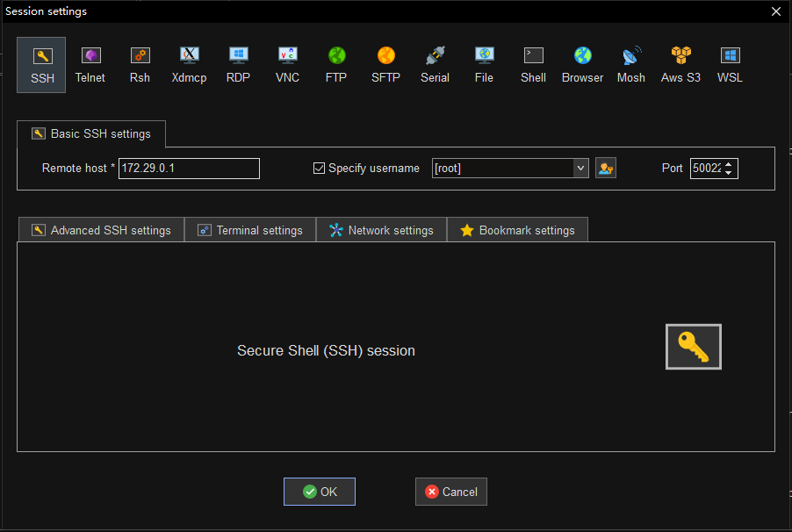Decrease the Port value with down arrow
792x532 pixels.
(729, 173)
